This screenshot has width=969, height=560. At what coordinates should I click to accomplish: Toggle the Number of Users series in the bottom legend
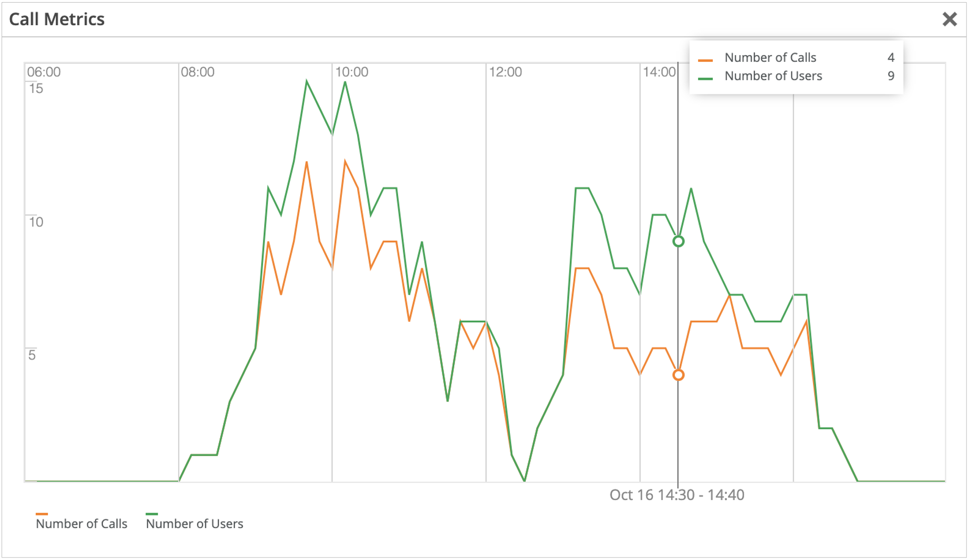coord(194,523)
